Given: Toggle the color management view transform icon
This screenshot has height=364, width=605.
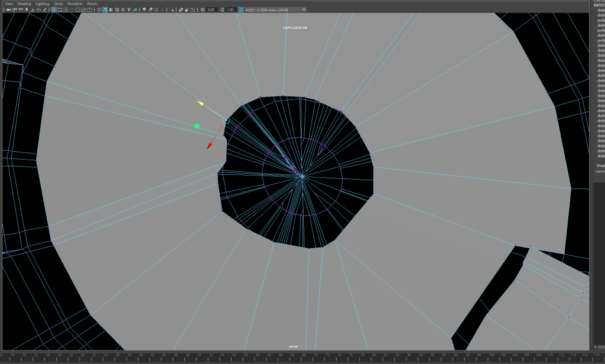Looking at the screenshot, I should tap(241, 10).
